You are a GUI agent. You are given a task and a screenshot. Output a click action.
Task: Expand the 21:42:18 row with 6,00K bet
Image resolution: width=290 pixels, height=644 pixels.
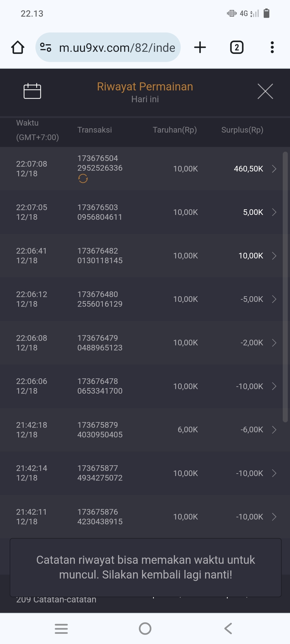(x=274, y=430)
